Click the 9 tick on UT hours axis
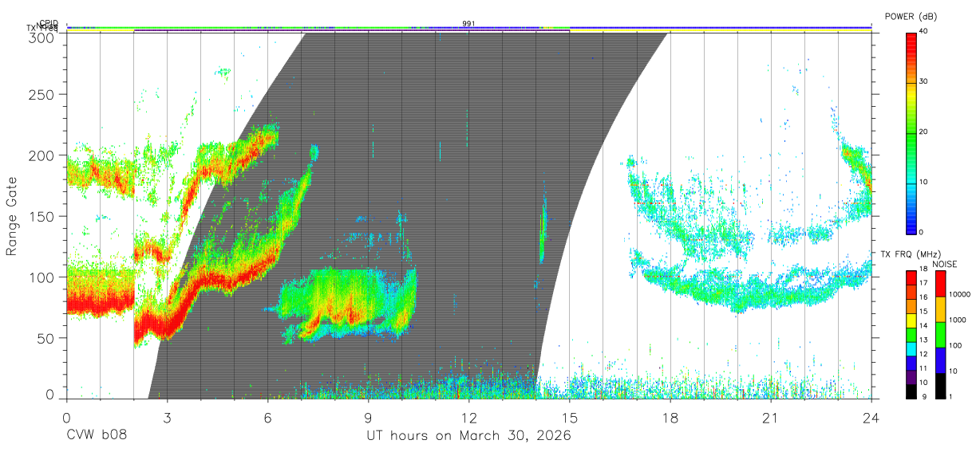This screenshot has width=980, height=452. pos(368,417)
